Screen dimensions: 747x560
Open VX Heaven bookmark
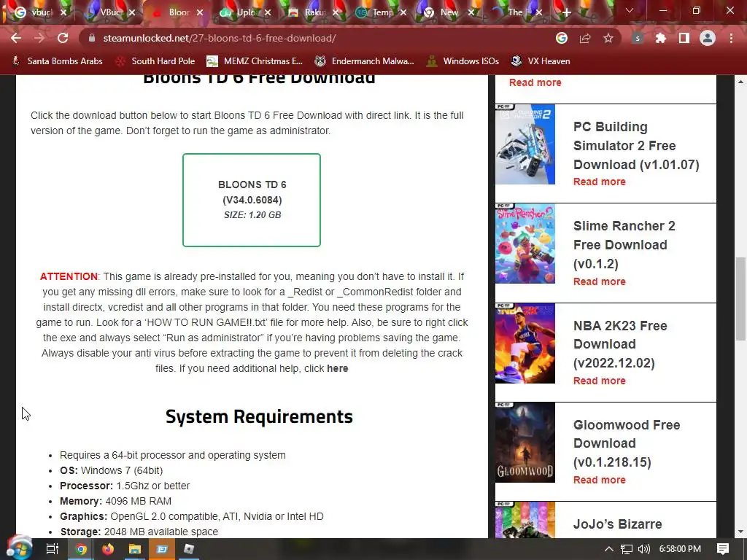tap(541, 61)
